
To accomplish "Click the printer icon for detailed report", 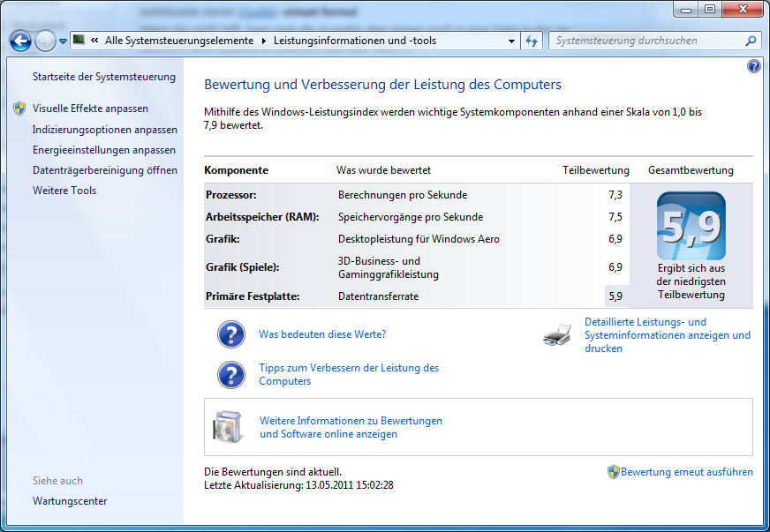I will (560, 335).
